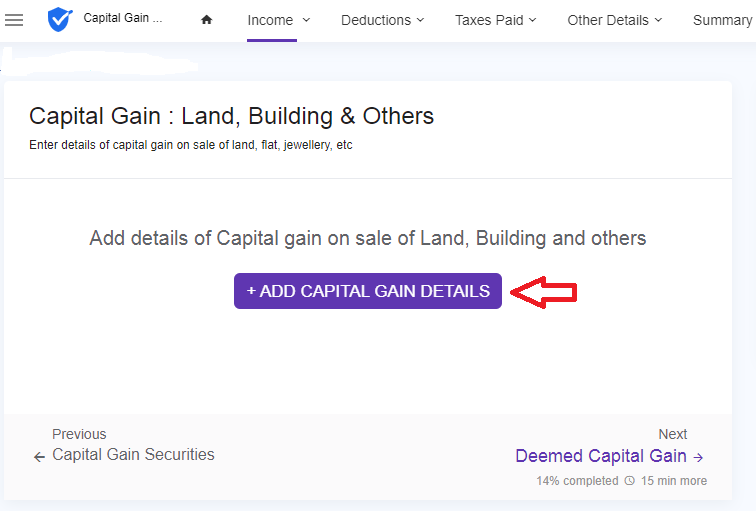The image size is (756, 511).
Task: Click the right arrow after Deemed Capital Gain
Action: (x=699, y=457)
